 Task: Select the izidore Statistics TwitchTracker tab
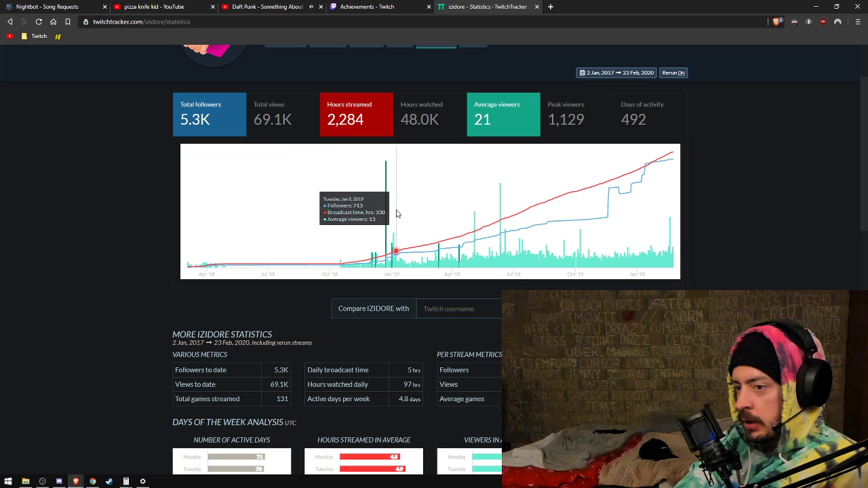pyautogui.click(x=488, y=7)
